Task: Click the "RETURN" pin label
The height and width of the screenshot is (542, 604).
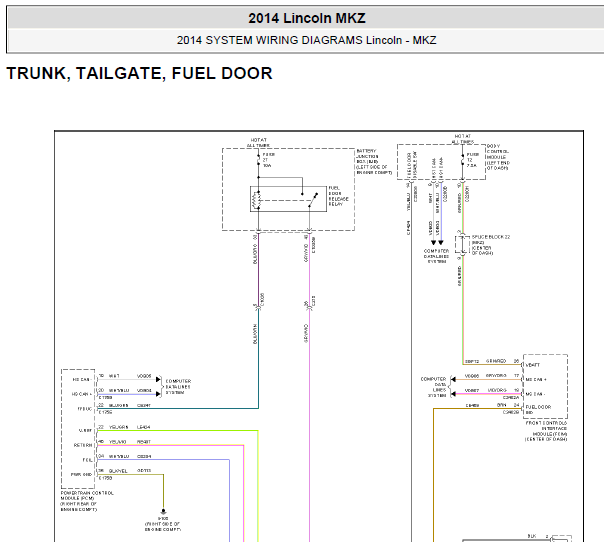Action: click(x=83, y=445)
